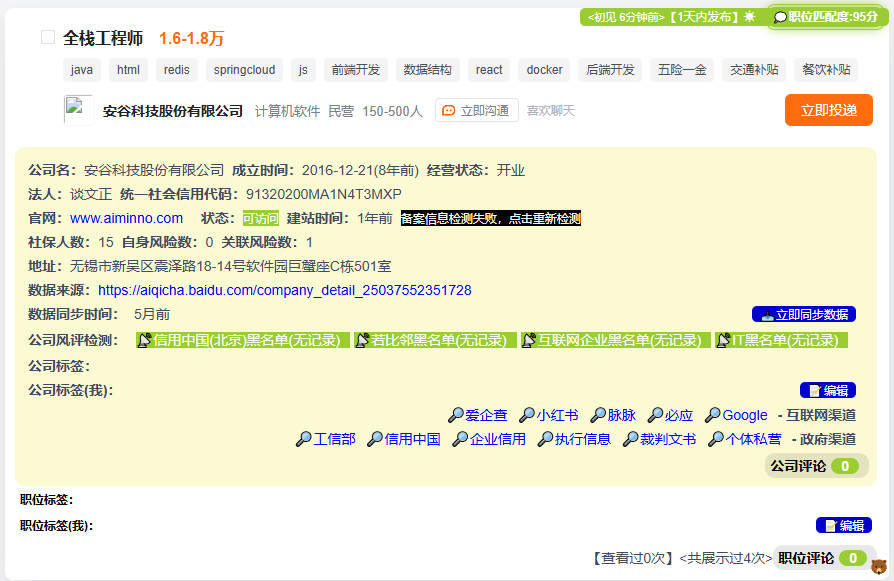
Task: Expand the 公司评论 section
Action: pos(814,466)
